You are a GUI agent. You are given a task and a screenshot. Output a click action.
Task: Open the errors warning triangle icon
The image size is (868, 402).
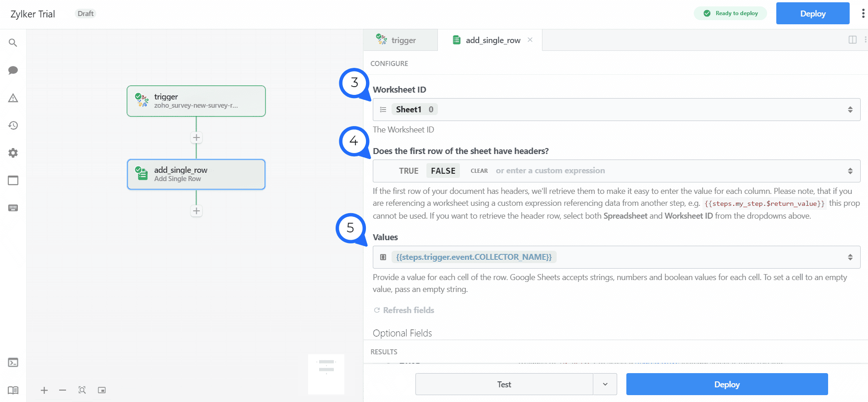coord(13,98)
